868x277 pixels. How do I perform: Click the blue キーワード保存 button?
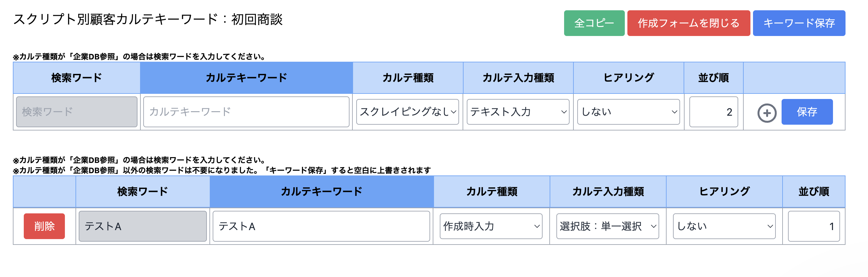pyautogui.click(x=799, y=23)
